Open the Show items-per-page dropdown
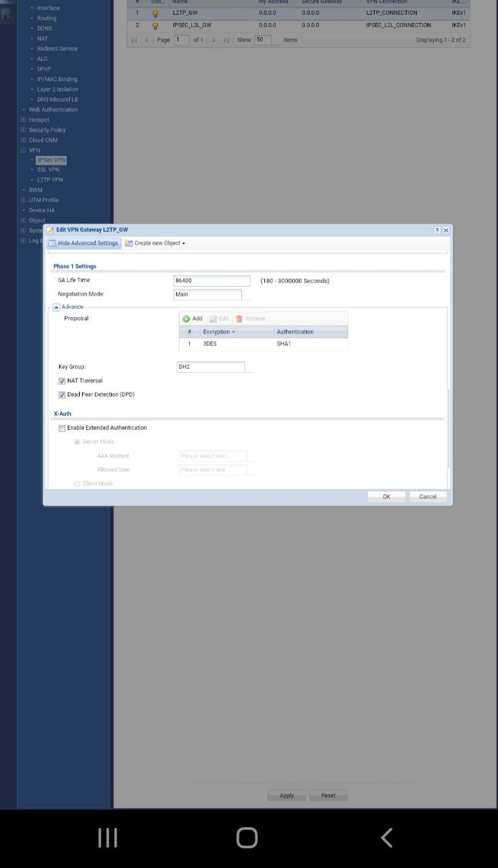This screenshot has width=498, height=868. click(267, 40)
